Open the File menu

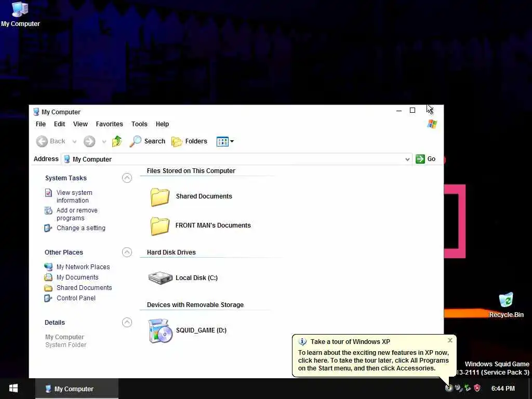[x=41, y=124]
